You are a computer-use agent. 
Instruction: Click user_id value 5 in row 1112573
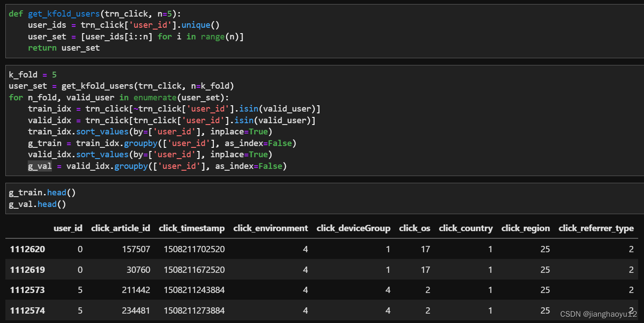[x=80, y=290]
